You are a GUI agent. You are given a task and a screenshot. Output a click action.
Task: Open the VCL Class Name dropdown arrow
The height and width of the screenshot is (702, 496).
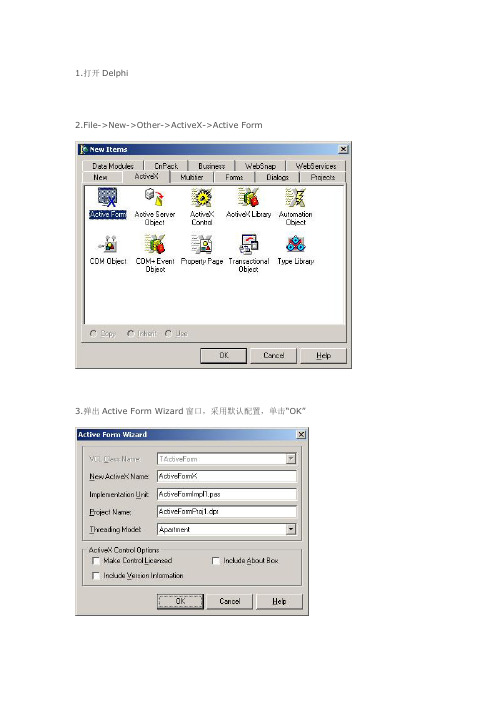click(291, 459)
